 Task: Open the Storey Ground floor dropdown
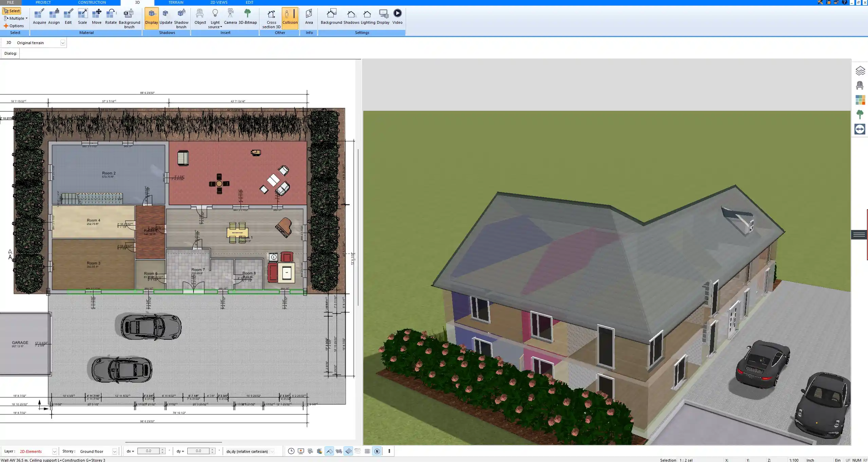point(114,451)
